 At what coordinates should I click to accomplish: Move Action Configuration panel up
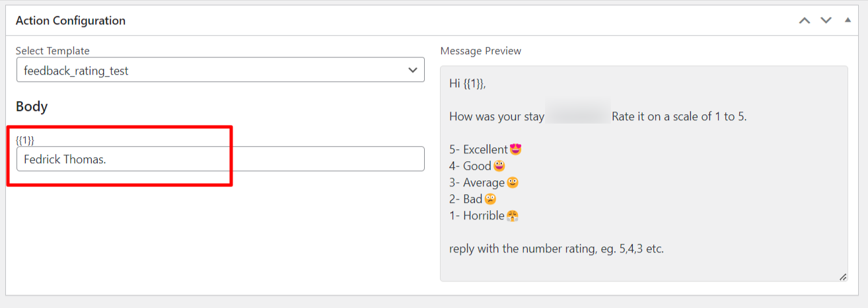click(804, 20)
